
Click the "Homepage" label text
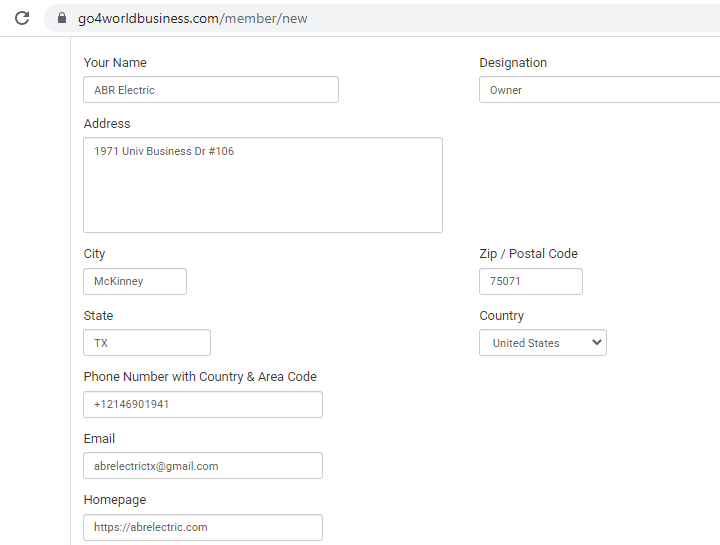[114, 500]
